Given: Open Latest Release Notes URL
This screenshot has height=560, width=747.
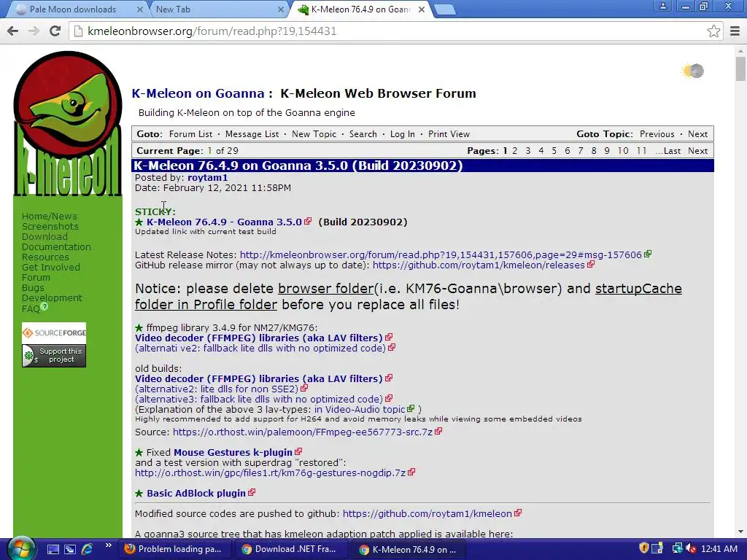Looking at the screenshot, I should 441,254.
